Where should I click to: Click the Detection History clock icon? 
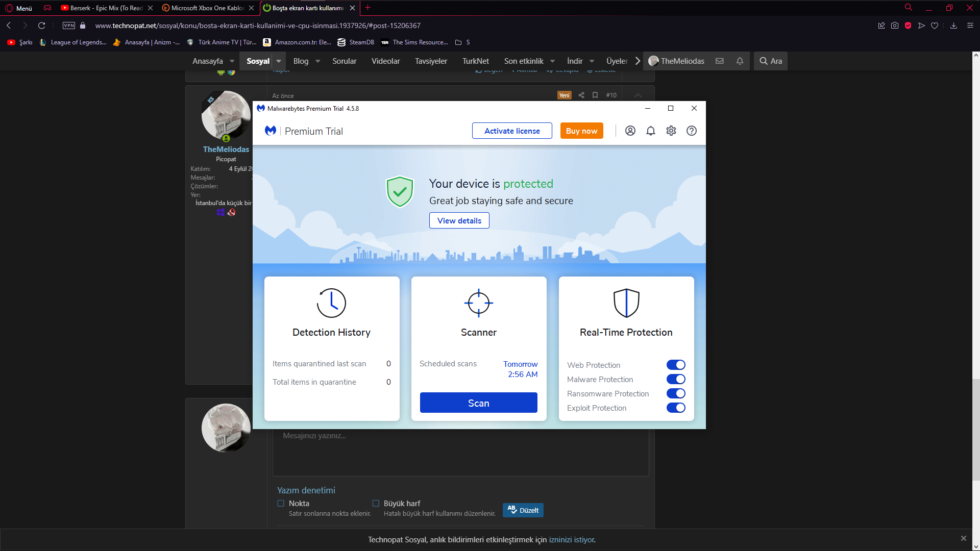coord(331,303)
